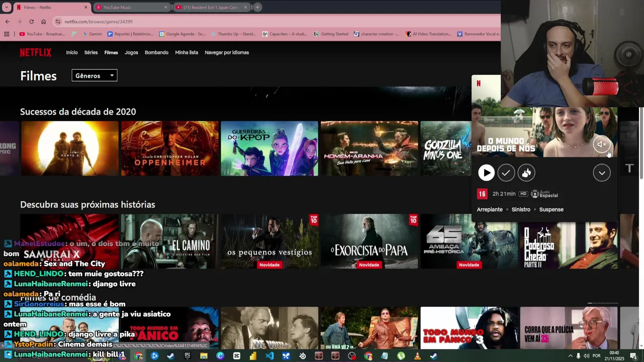The height and width of the screenshot is (362, 644).
Task: Click the Suspense genre tag
Action: (551, 210)
